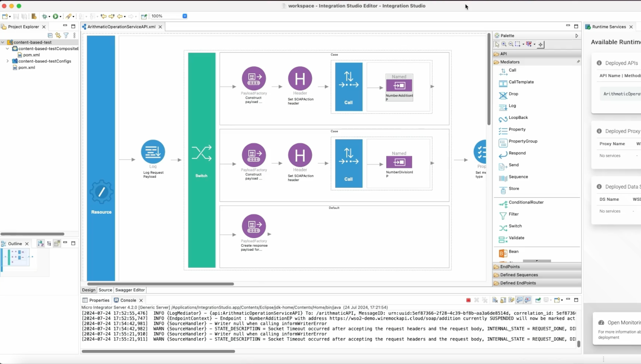The image size is (641, 364).
Task: Select PayloadFactory in first Case
Action: point(254,78)
